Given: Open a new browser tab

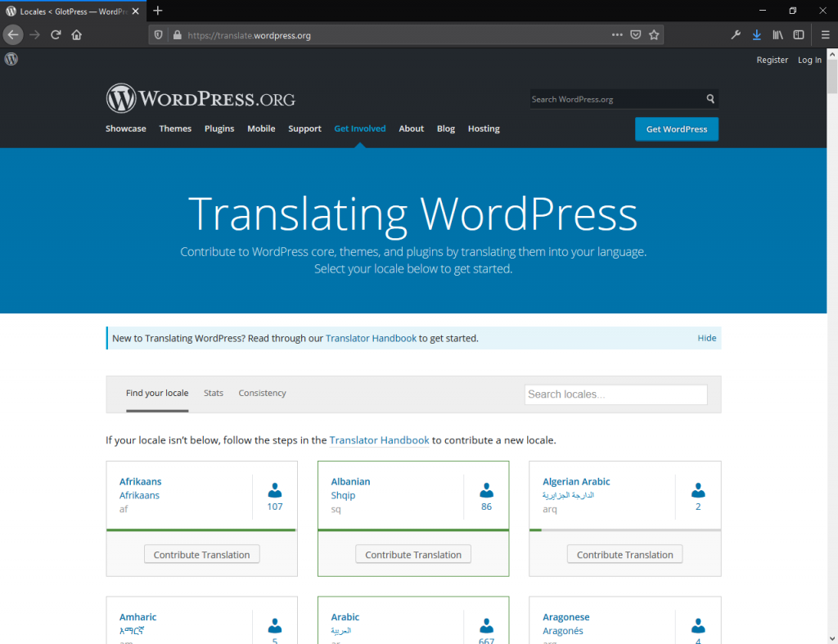Looking at the screenshot, I should point(158,11).
